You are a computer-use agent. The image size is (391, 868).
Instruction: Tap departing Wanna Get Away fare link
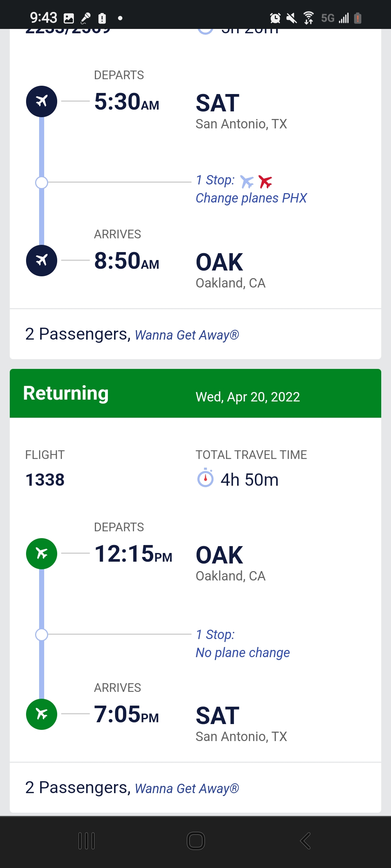(x=187, y=335)
